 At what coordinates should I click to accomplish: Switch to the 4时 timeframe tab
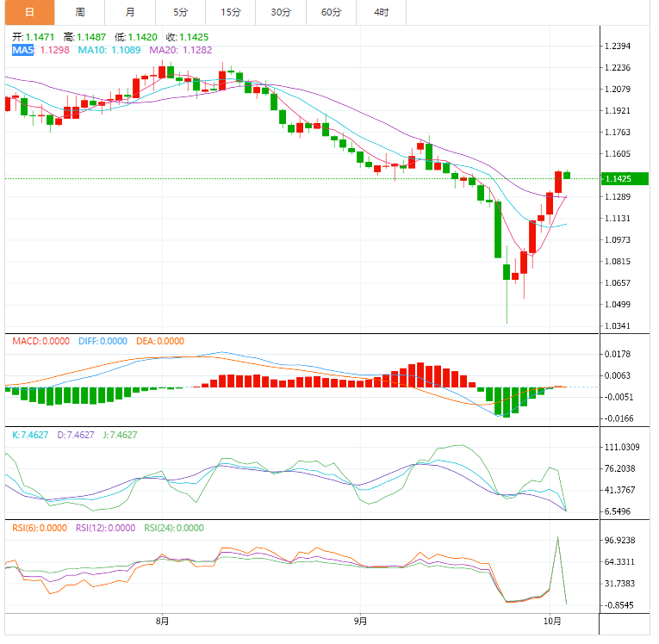tap(382, 12)
